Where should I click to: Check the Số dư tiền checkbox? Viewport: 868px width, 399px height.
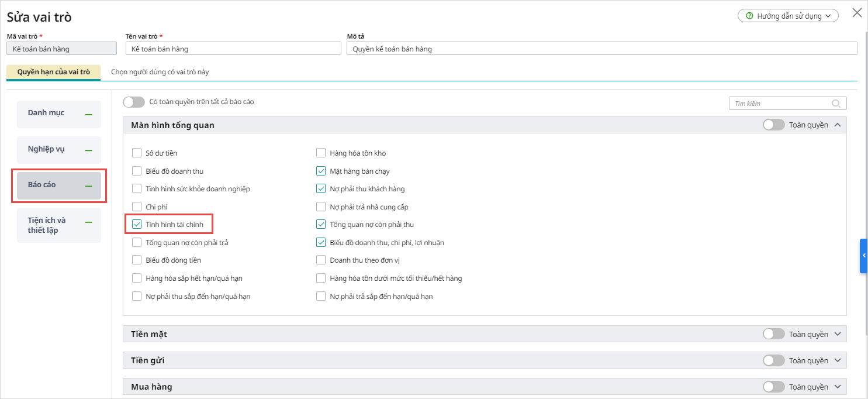click(x=137, y=153)
